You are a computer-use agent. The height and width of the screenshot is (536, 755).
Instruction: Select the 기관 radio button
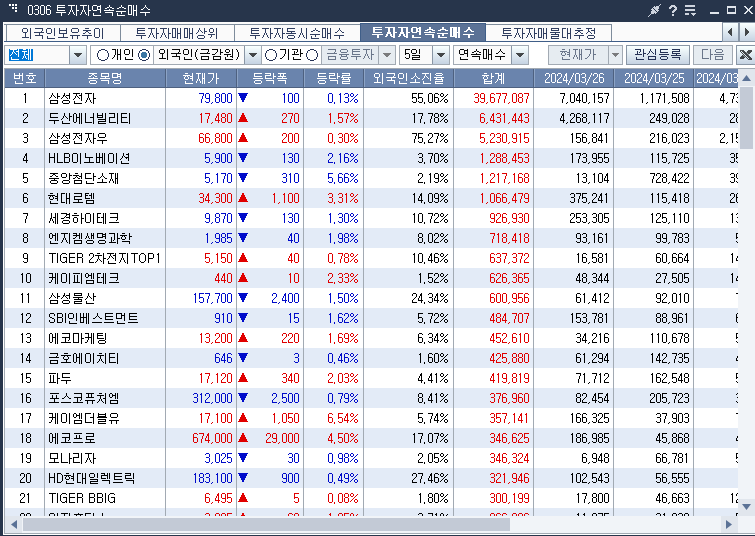[x=271, y=55]
